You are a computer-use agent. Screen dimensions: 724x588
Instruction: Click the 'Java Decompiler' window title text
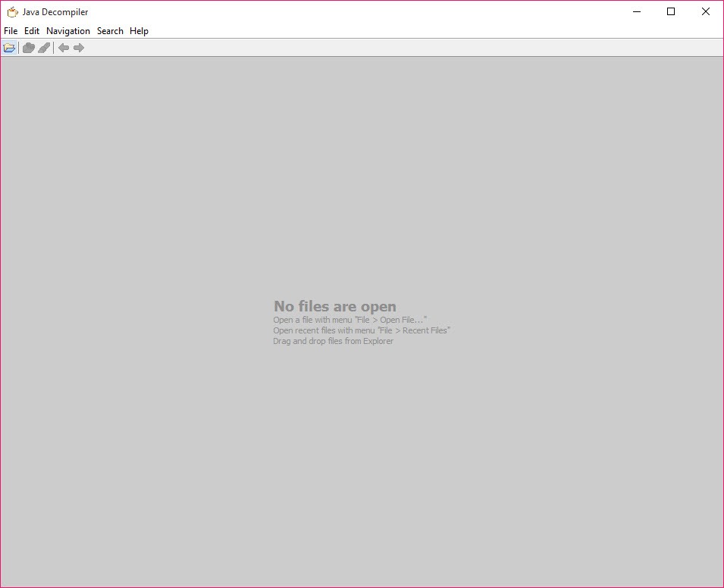point(55,12)
